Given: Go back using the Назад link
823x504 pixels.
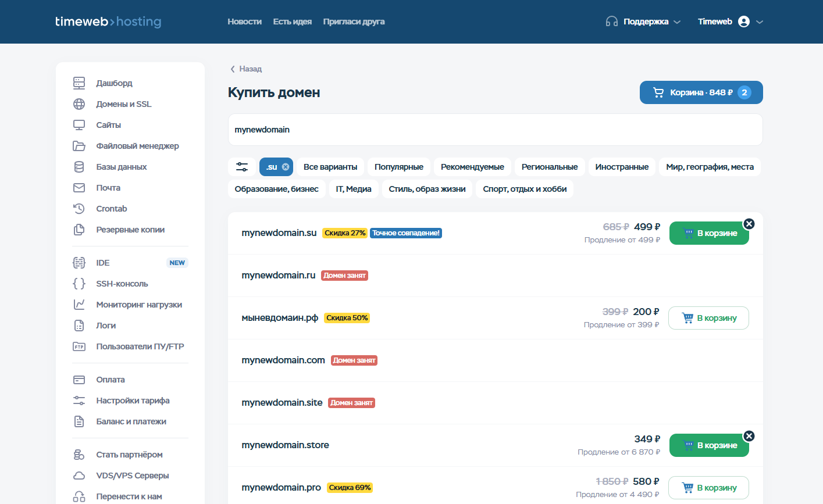Looking at the screenshot, I should pyautogui.click(x=246, y=69).
